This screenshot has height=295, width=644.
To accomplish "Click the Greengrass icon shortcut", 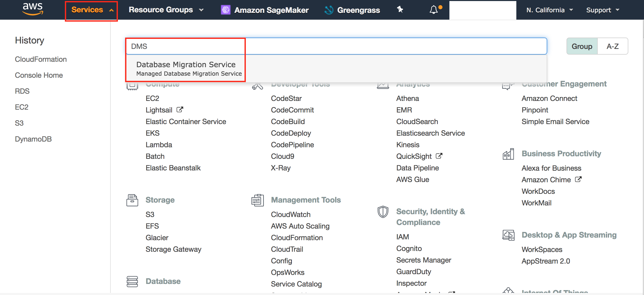I will pos(329,10).
